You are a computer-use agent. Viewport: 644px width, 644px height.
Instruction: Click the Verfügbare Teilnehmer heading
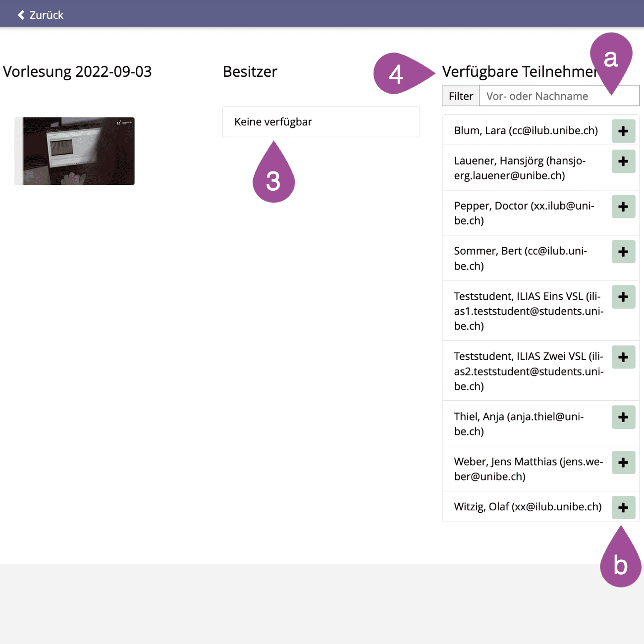click(x=519, y=72)
